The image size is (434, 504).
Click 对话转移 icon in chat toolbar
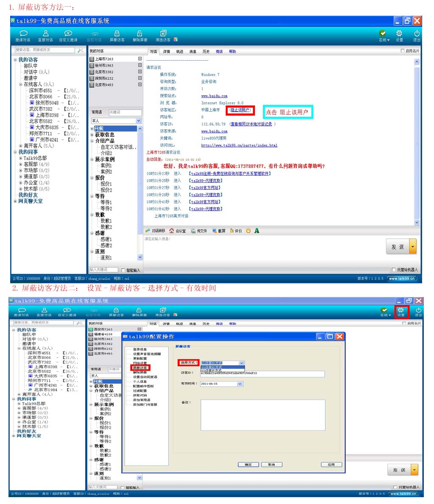[147, 231]
